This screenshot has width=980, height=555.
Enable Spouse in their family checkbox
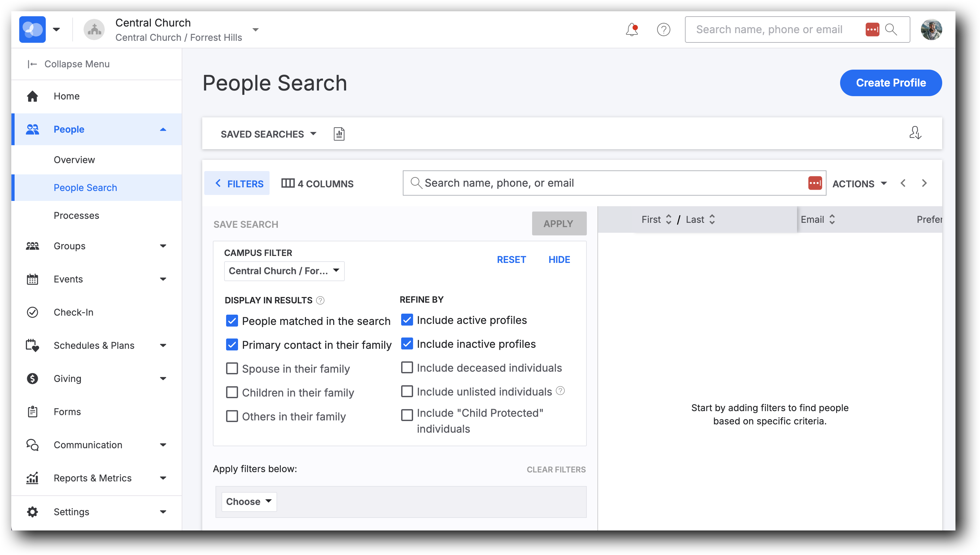(x=232, y=368)
